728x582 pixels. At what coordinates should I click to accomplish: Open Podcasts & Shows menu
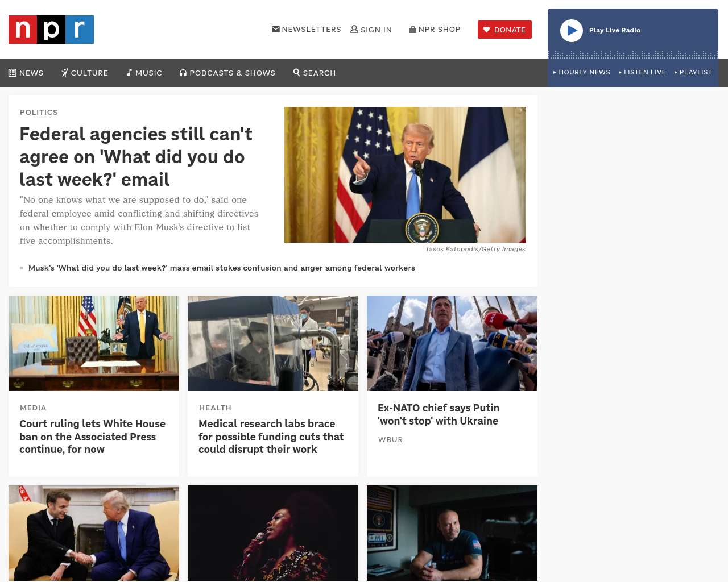pyautogui.click(x=227, y=73)
